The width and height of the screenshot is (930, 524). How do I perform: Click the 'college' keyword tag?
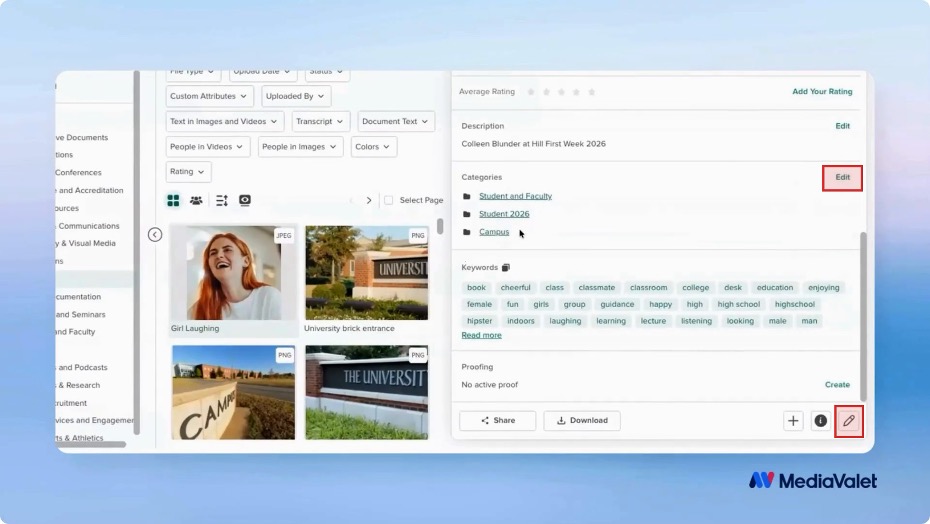click(695, 288)
